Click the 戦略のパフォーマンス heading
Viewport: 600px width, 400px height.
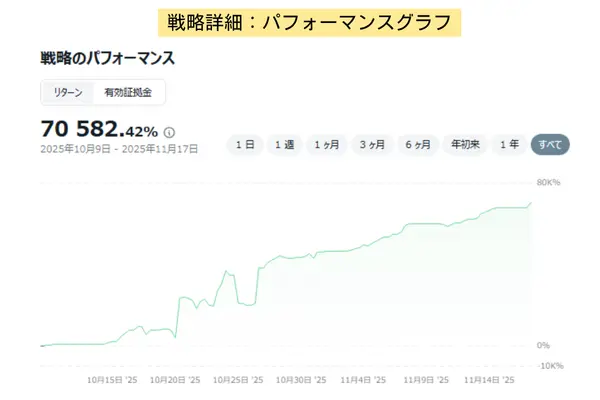click(108, 58)
